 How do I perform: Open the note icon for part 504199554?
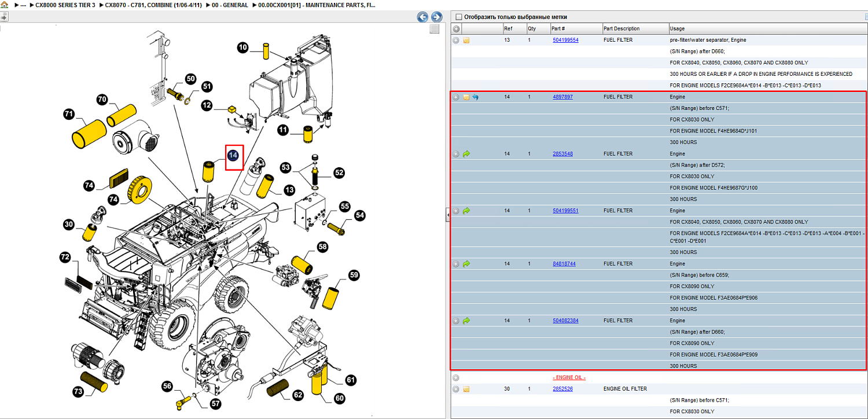pyautogui.click(x=466, y=41)
